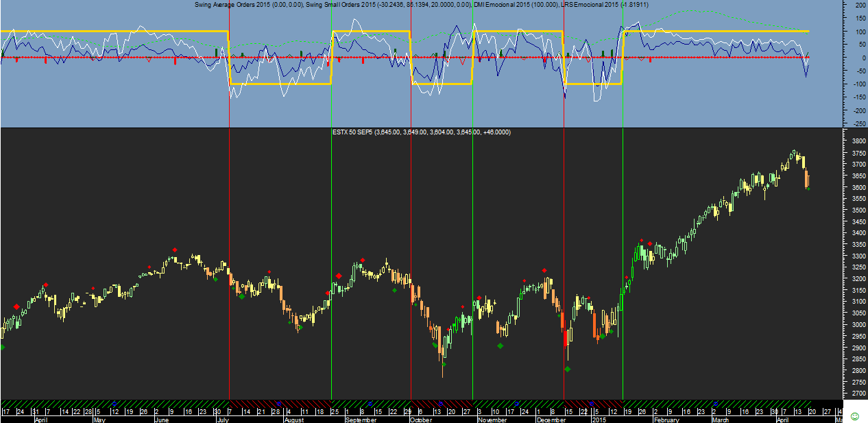Click the October label on the date axis
Viewport: 868px width, 423px height.
pos(421,419)
